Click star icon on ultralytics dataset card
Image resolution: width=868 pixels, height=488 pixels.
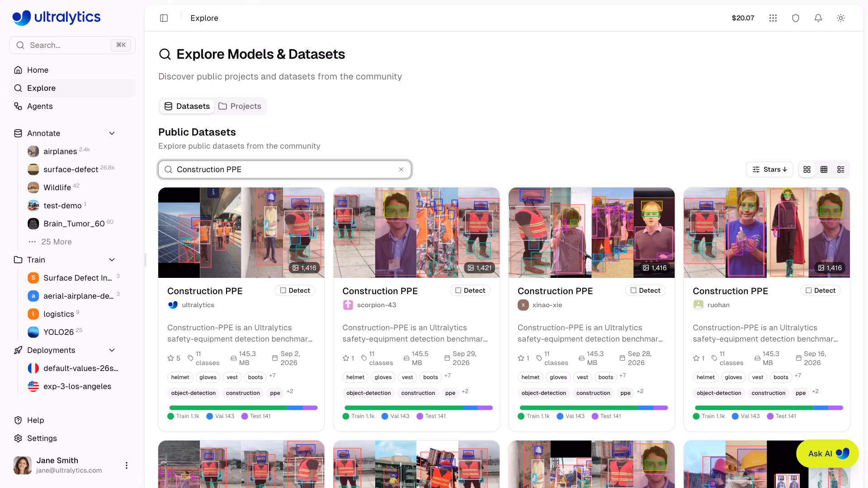pos(170,358)
